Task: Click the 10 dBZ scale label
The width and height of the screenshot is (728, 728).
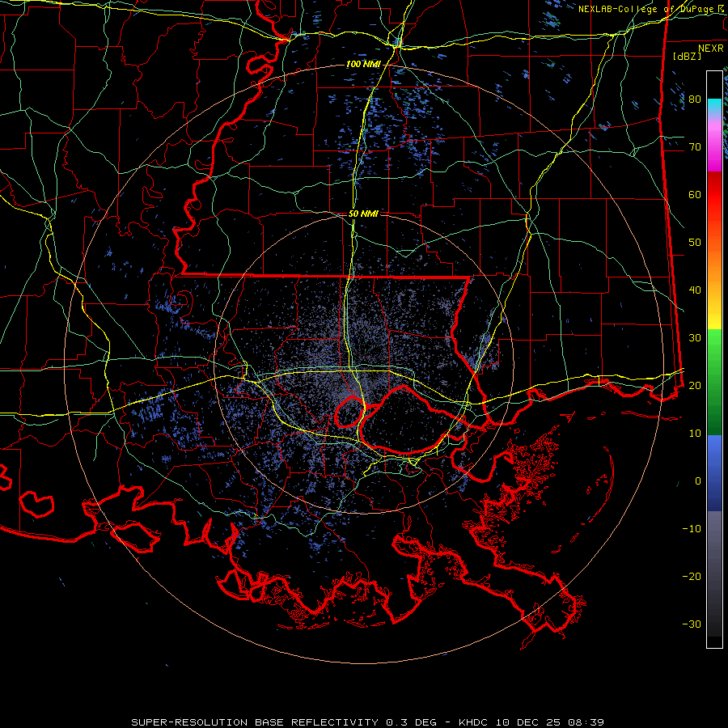Action: [695, 434]
